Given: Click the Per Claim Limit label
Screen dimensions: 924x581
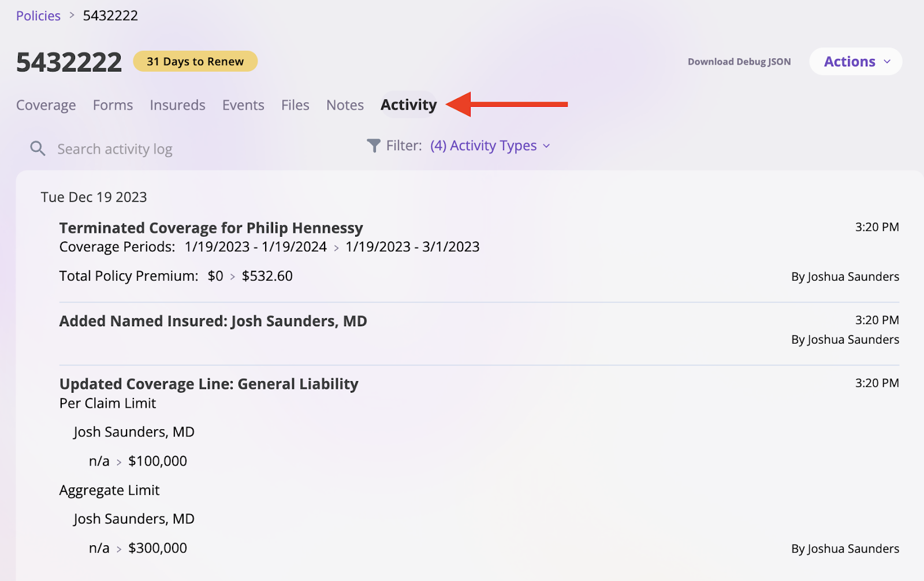Looking at the screenshot, I should coord(107,403).
